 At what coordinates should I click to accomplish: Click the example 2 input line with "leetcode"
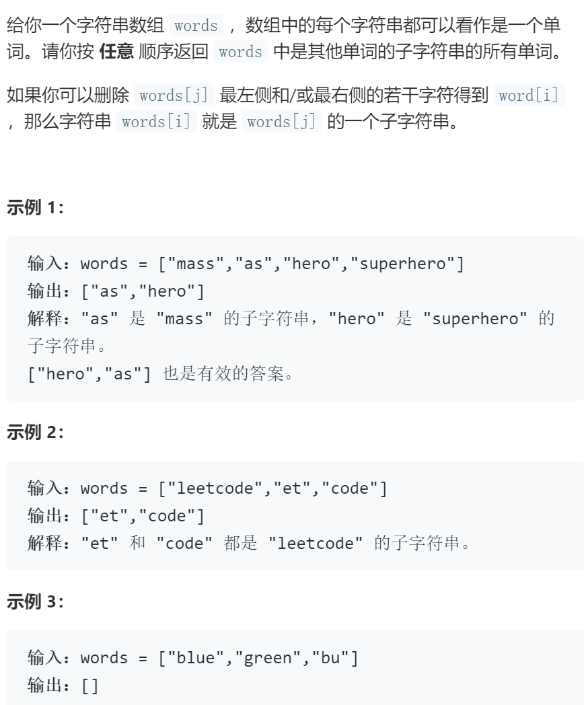[207, 488]
